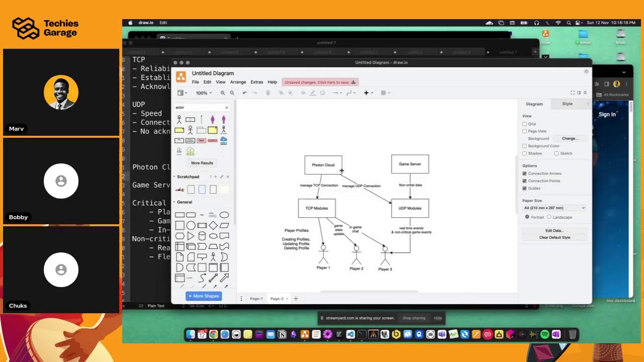The height and width of the screenshot is (362, 644).
Task: Open the 100% zoom dropdown
Action: tap(204, 93)
